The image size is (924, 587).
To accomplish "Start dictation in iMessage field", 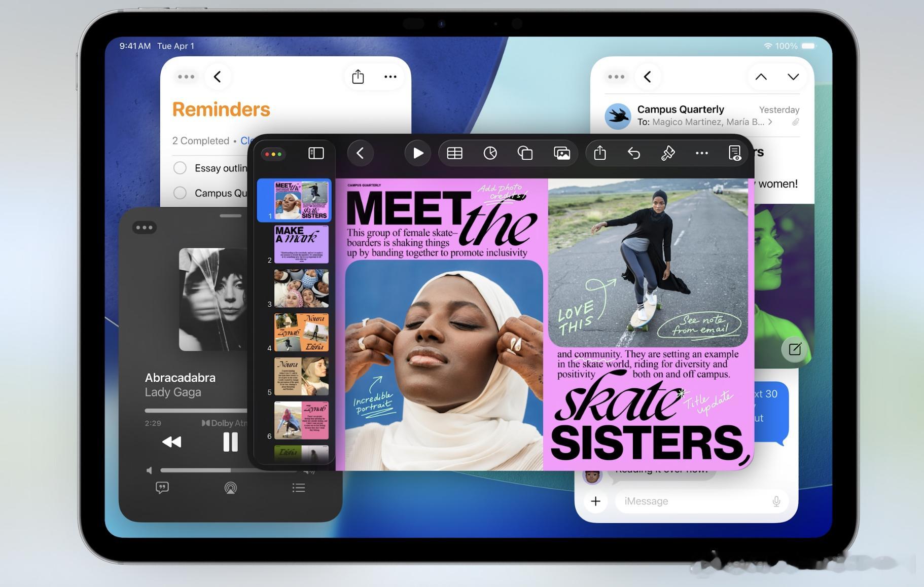I will (x=776, y=501).
